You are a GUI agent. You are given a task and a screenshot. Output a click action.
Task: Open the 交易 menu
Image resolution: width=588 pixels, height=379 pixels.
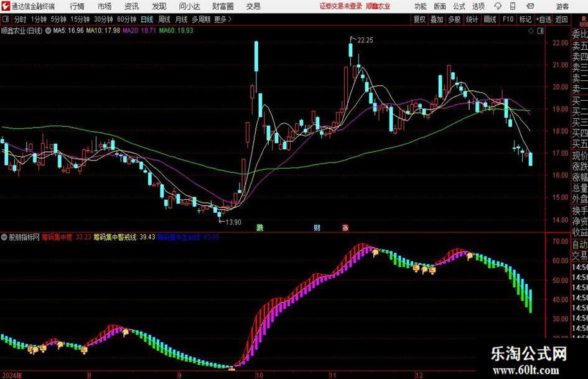click(x=253, y=6)
